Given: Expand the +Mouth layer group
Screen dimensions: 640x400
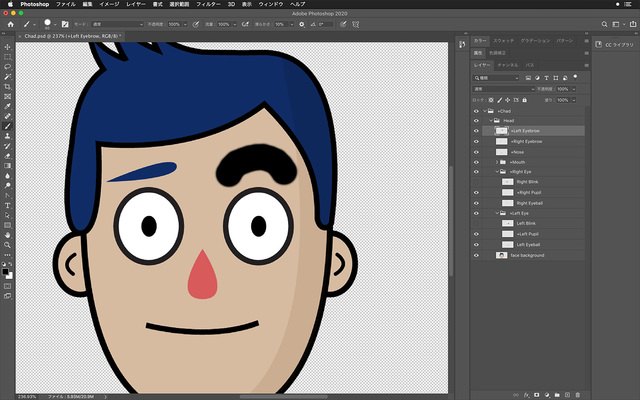Looking at the screenshot, I should [497, 161].
